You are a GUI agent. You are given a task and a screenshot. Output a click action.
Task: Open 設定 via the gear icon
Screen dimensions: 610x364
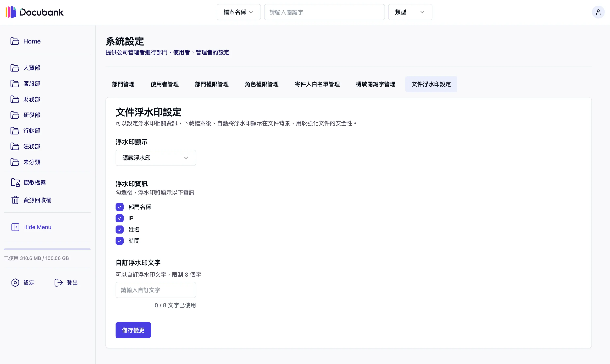[x=15, y=283]
